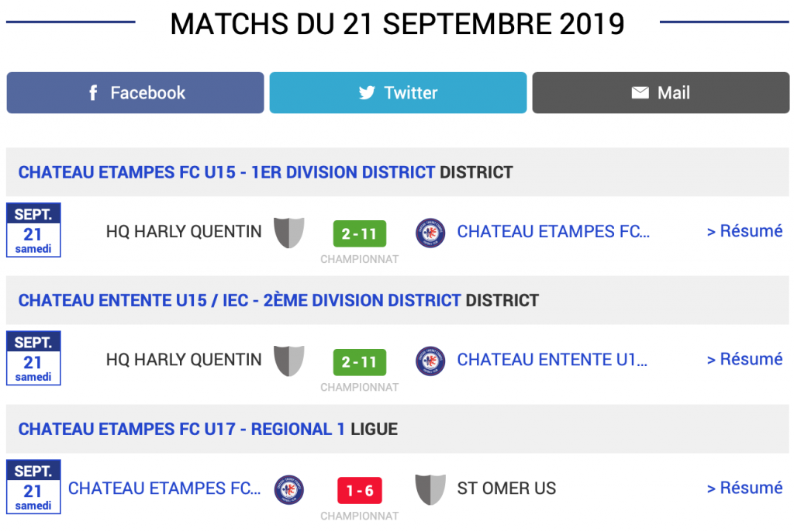This screenshot has height=532, width=794.
Task: Click Chateau Etampes FC crest in U17 match
Action: (289, 489)
